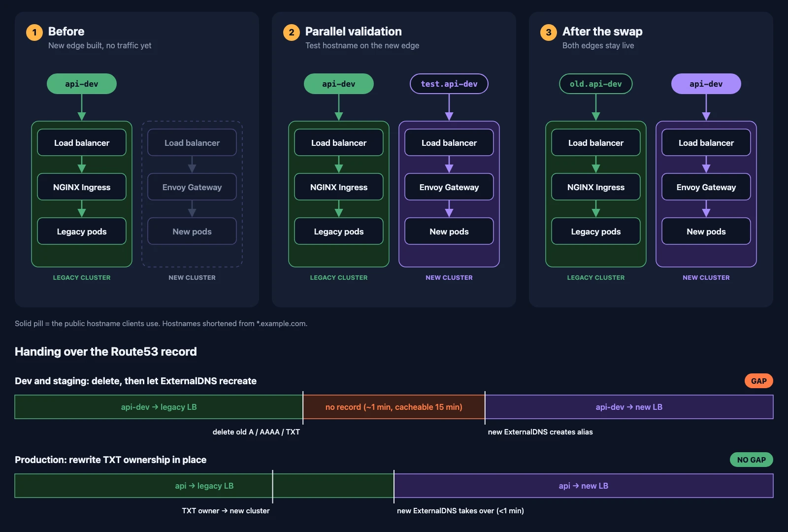Click the purple api-dev pill in After the swap
Screen dimensions: 788x532
[706, 84]
